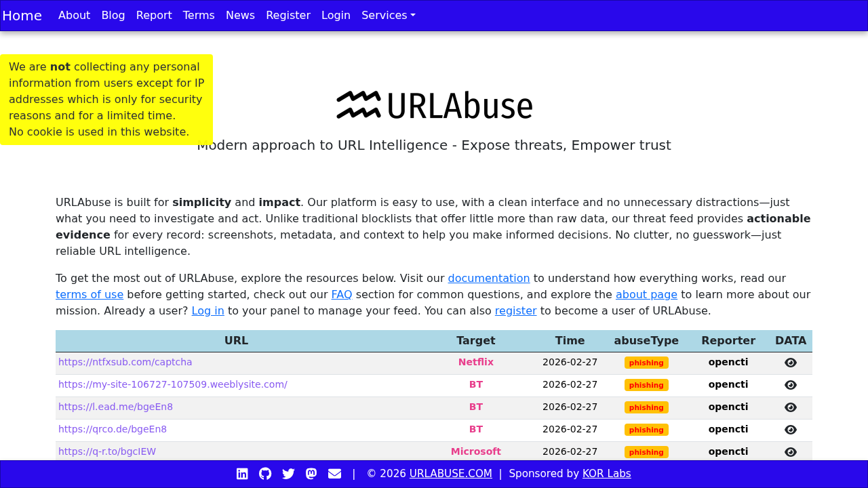
Task: Click the Mastodon icon in the footer
Action: coord(311,473)
